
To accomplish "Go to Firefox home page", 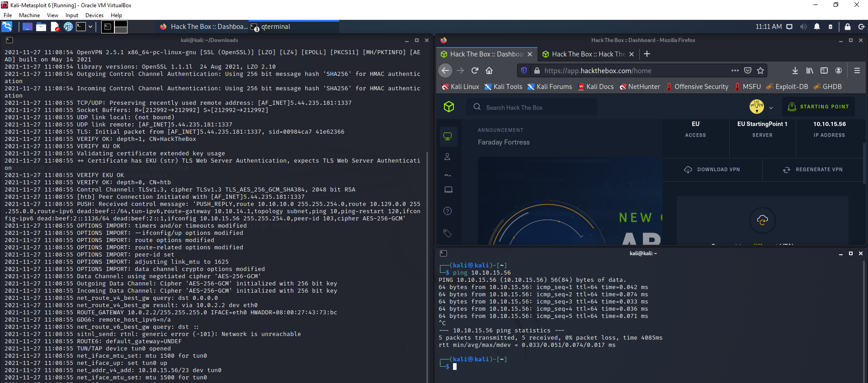I will tap(489, 70).
